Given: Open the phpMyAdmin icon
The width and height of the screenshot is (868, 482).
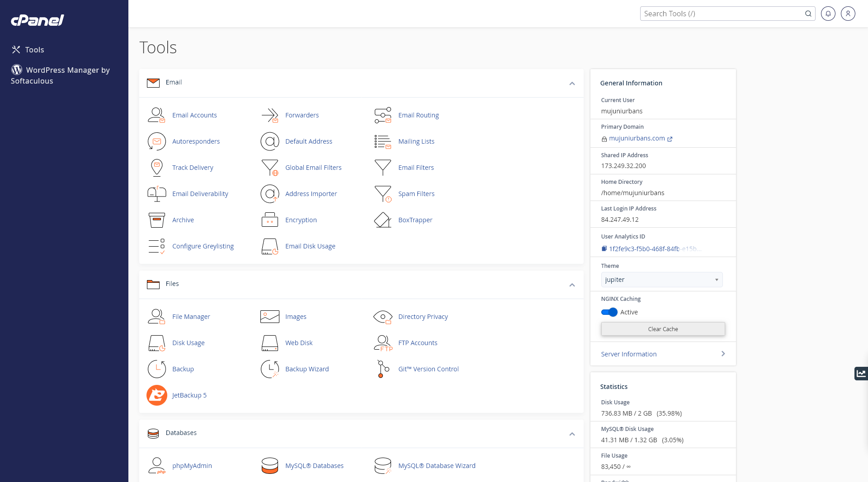Looking at the screenshot, I should click(156, 466).
